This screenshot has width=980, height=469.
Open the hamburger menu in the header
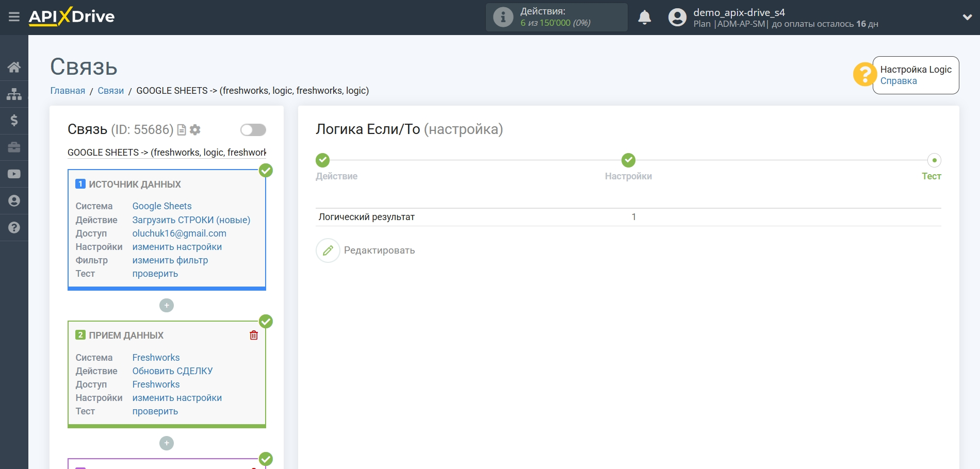coord(14,17)
